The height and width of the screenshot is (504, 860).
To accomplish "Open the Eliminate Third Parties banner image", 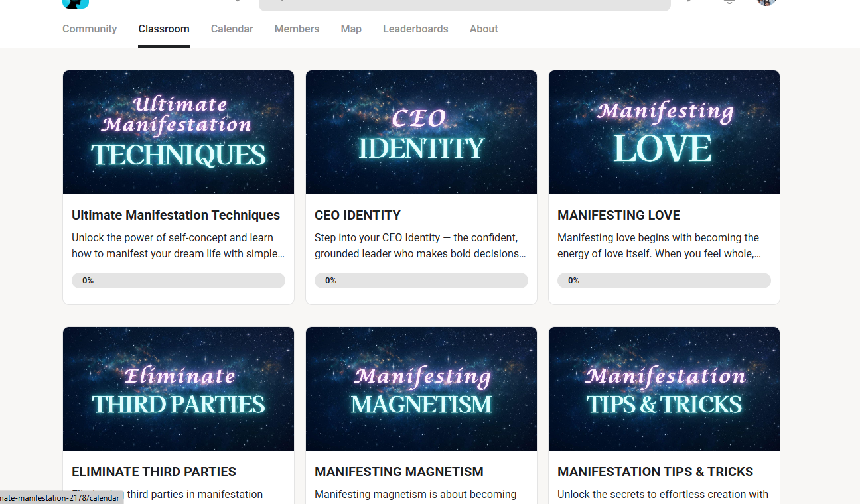I will click(179, 389).
